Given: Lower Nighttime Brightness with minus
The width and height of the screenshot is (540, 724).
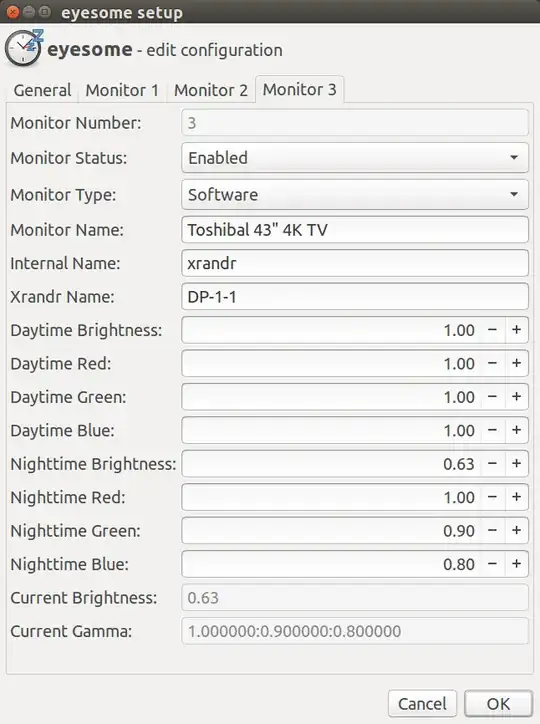Looking at the screenshot, I should tap(492, 464).
